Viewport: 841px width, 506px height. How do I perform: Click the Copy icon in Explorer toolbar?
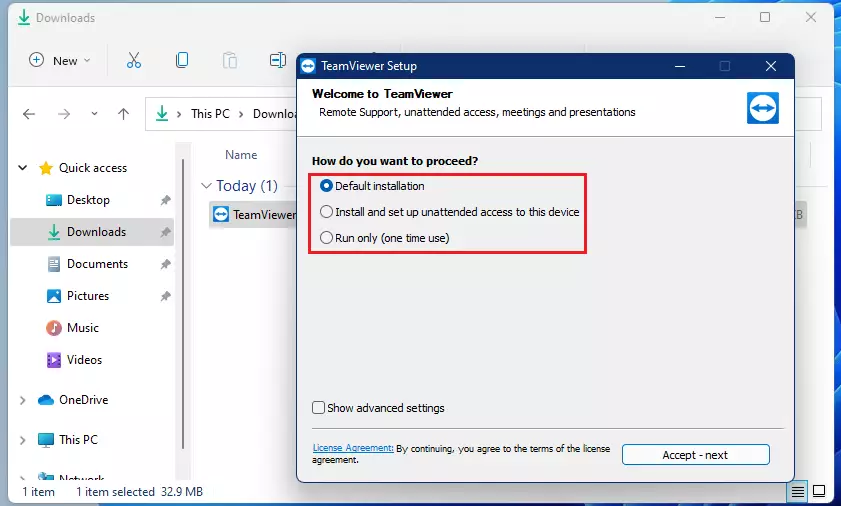click(182, 60)
